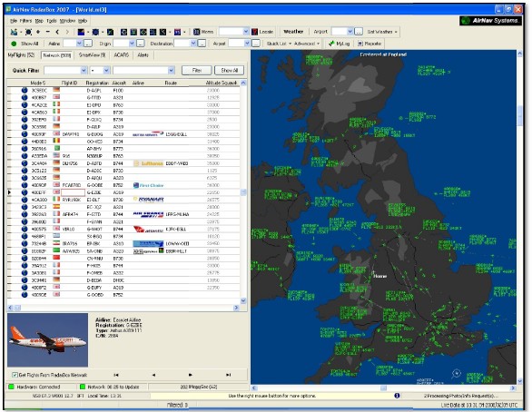Open the Home location dropdown
Viewport: 532px width, 412px height.
(x=246, y=32)
